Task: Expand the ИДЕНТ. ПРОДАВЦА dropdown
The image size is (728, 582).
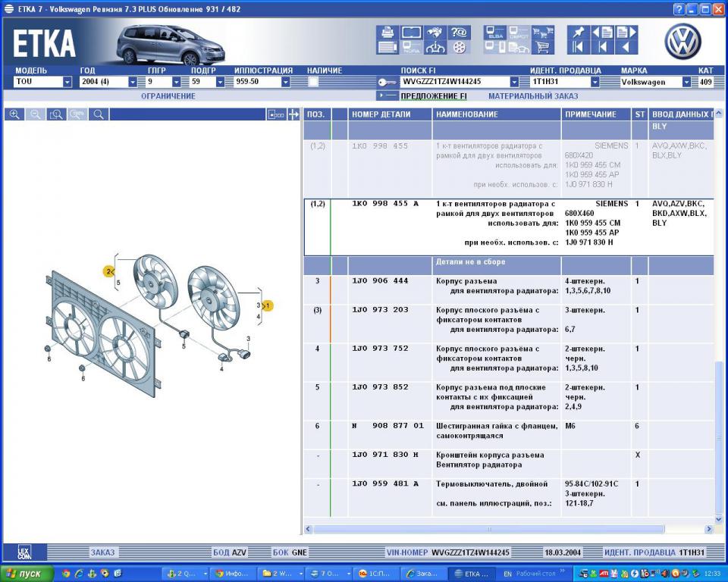Action: (x=595, y=82)
